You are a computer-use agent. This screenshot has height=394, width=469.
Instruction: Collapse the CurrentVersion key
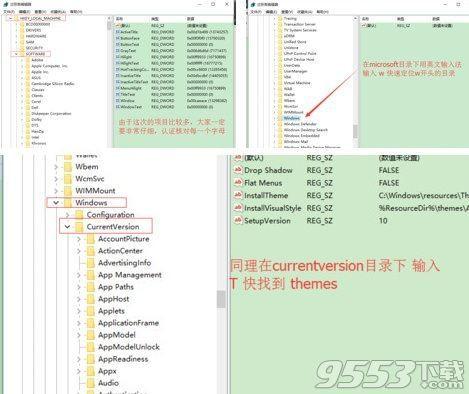click(67, 227)
